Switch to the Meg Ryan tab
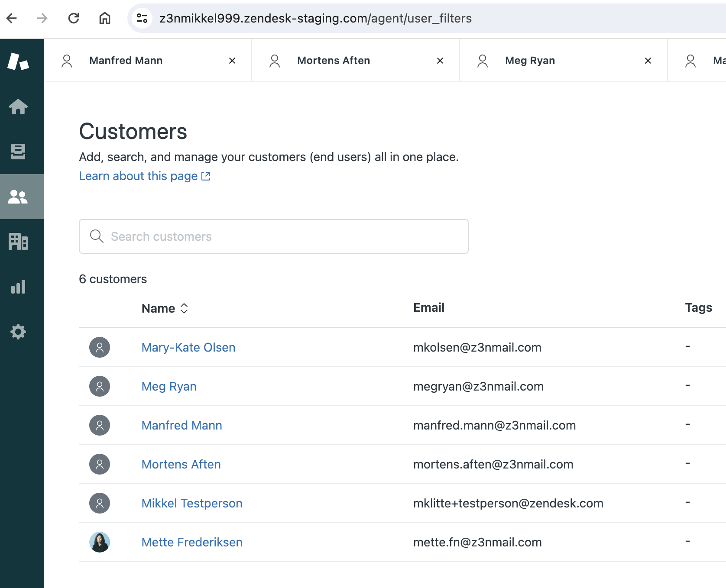This screenshot has height=588, width=726. point(530,61)
